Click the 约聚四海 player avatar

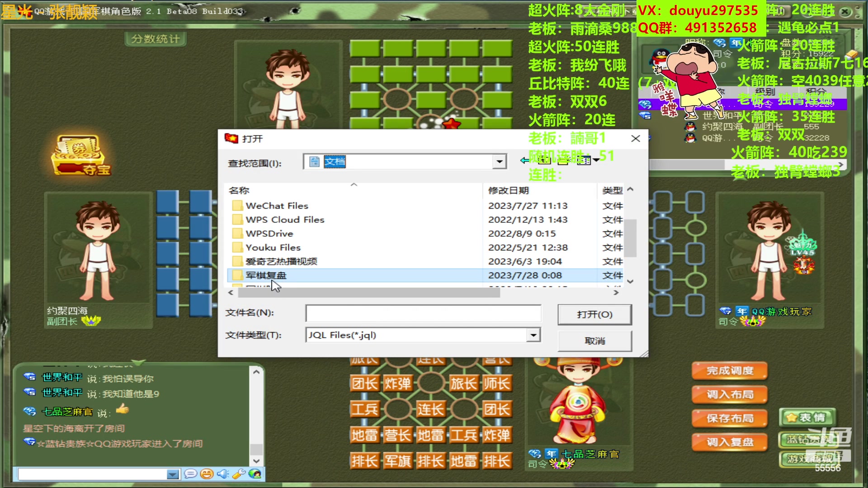click(98, 251)
